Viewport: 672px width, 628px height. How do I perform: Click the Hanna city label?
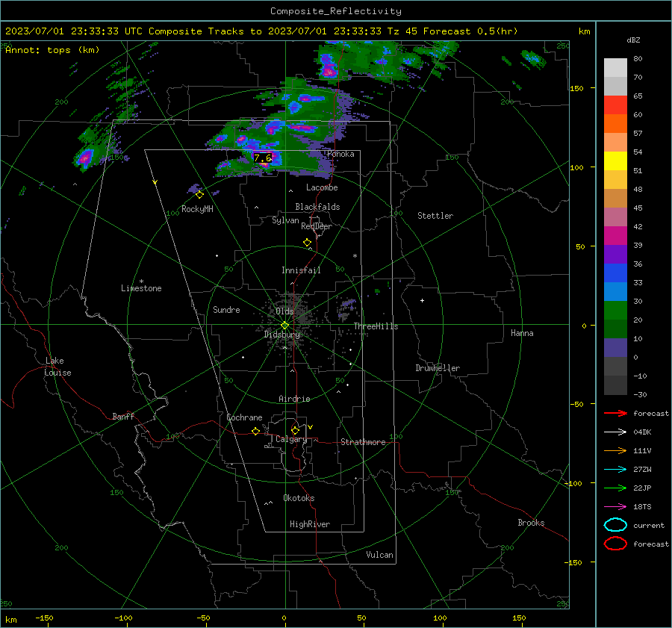point(522,333)
